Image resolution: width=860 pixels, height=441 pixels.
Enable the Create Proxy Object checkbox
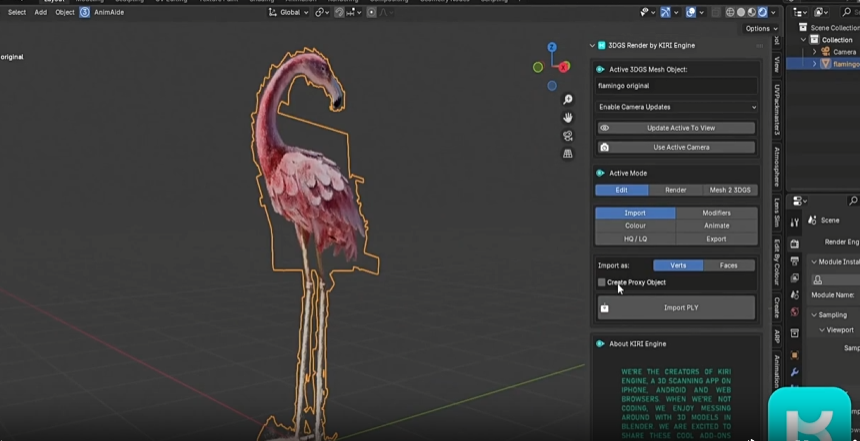(602, 283)
